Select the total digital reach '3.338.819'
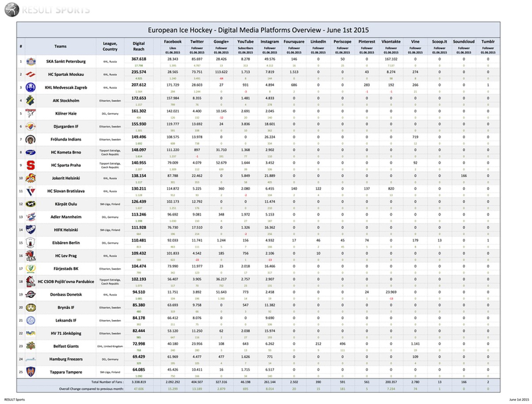Image resolution: width=532 pixels, height=404 pixels. (x=139, y=381)
